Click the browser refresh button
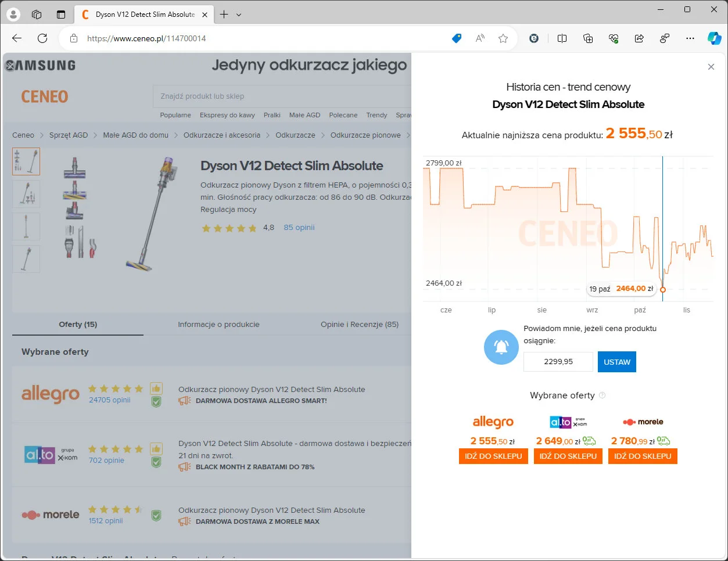The image size is (728, 561). 42,38
